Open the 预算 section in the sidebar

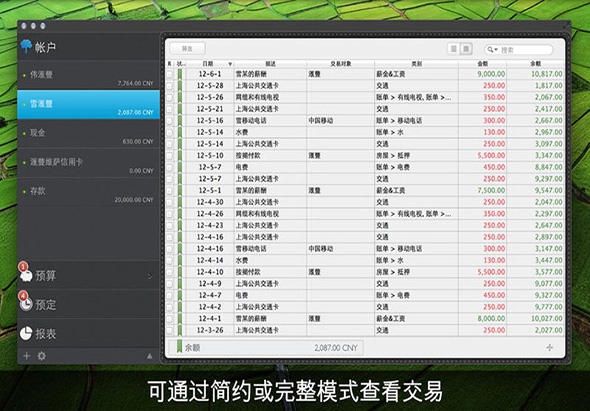(88, 276)
